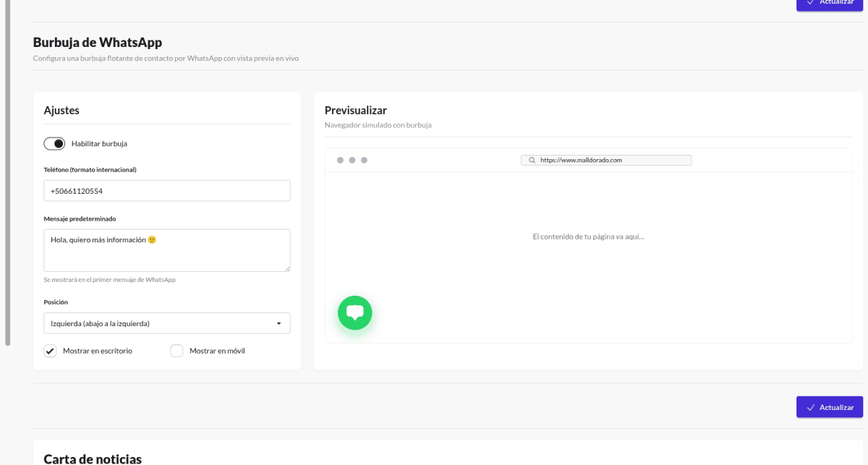Click the Carta de noticias section heading
The height and width of the screenshot is (465, 868).
pos(93,458)
